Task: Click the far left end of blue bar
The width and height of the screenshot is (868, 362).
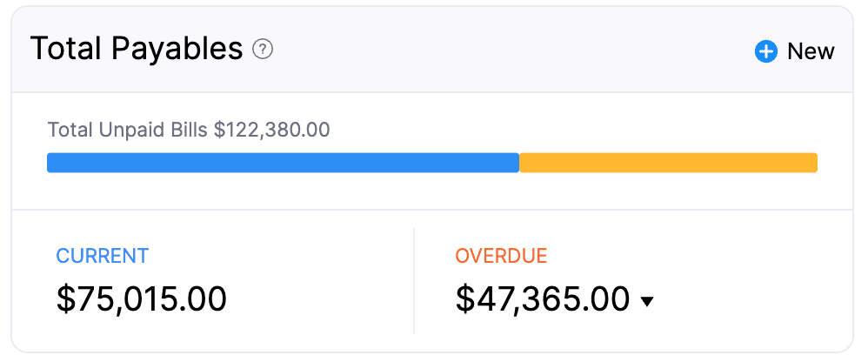Action: point(51,163)
